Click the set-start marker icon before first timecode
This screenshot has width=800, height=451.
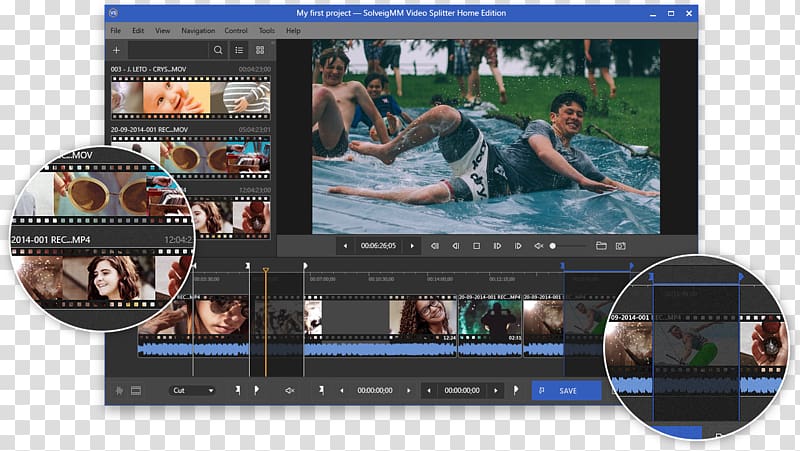pyautogui.click(x=321, y=390)
